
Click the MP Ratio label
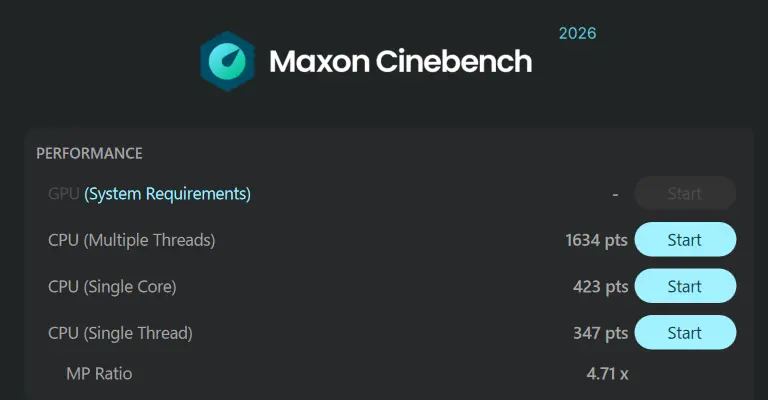tap(99, 374)
